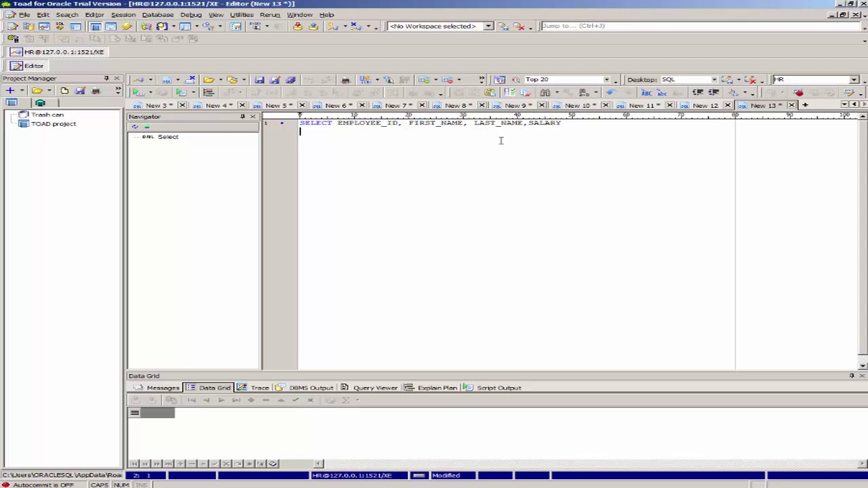The image size is (868, 488).
Task: Close the Project Manager panel
Action: tap(117, 79)
